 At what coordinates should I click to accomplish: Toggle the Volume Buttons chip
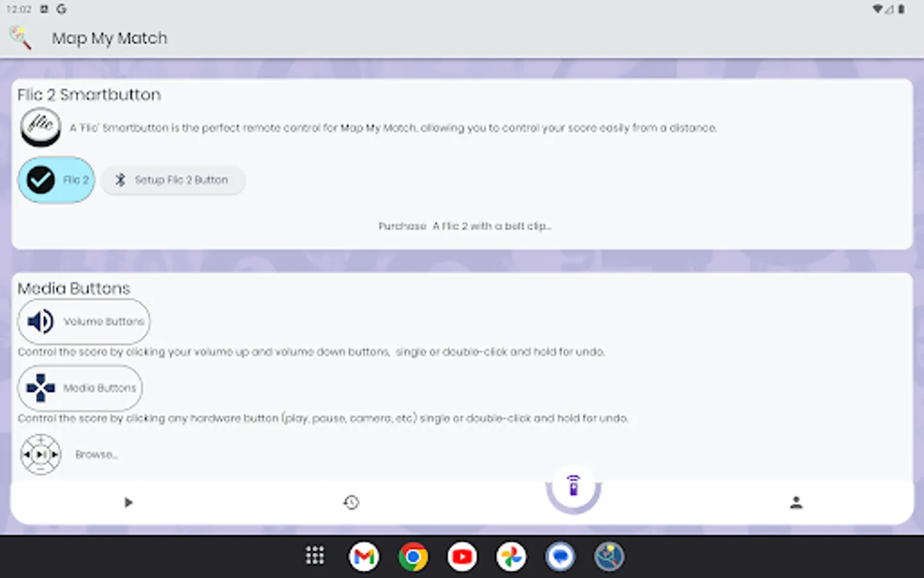(x=84, y=321)
